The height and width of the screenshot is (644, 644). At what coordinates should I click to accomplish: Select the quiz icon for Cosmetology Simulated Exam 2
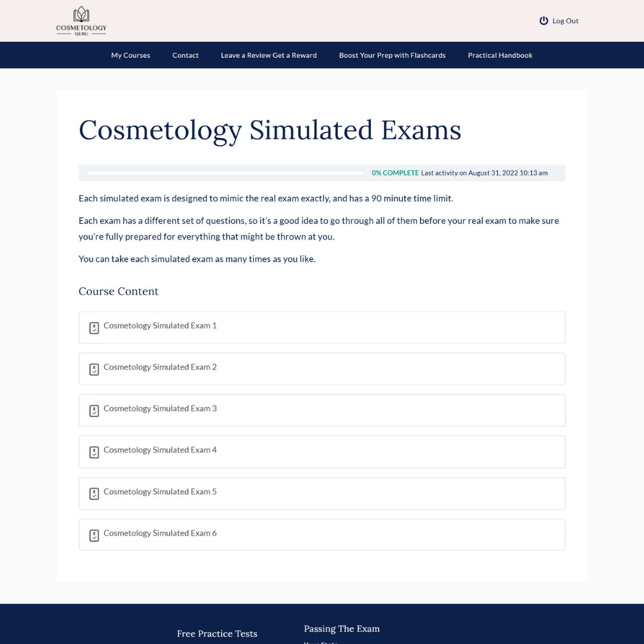click(94, 369)
